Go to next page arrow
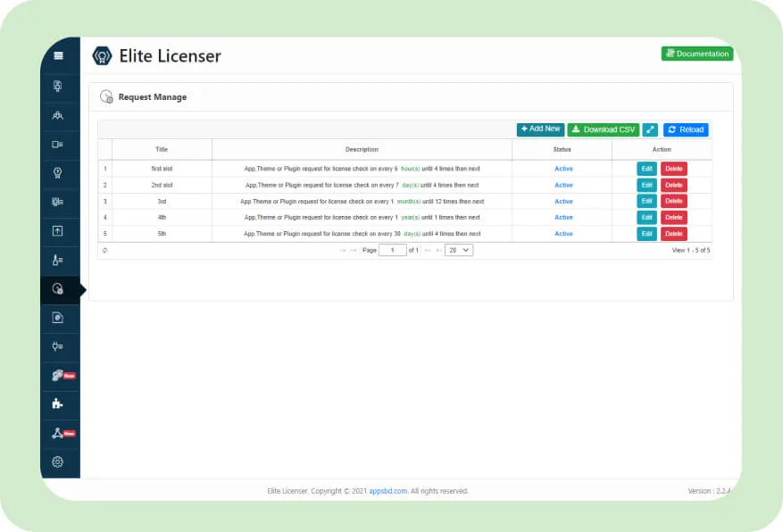Viewport: 783px width, 532px height. click(428, 251)
